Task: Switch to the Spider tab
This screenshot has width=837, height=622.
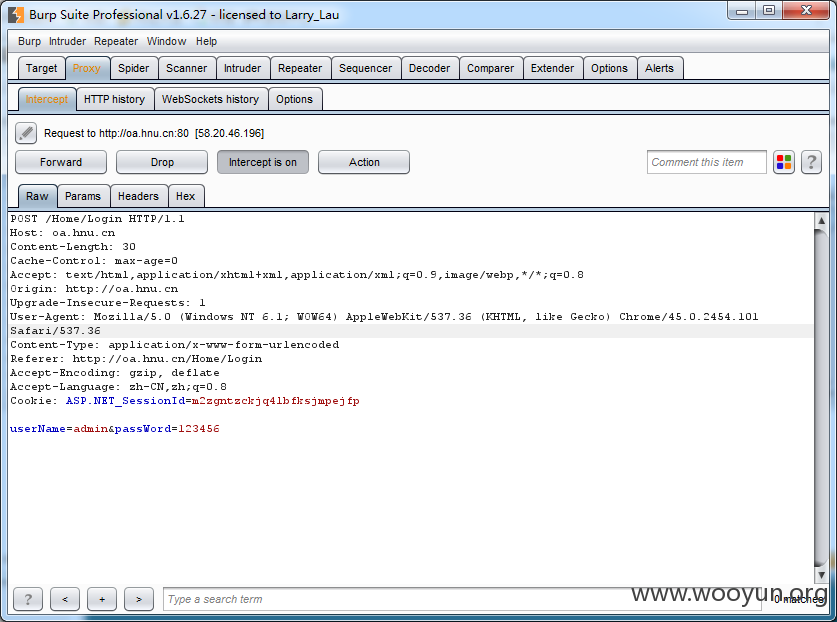Action: coord(133,68)
